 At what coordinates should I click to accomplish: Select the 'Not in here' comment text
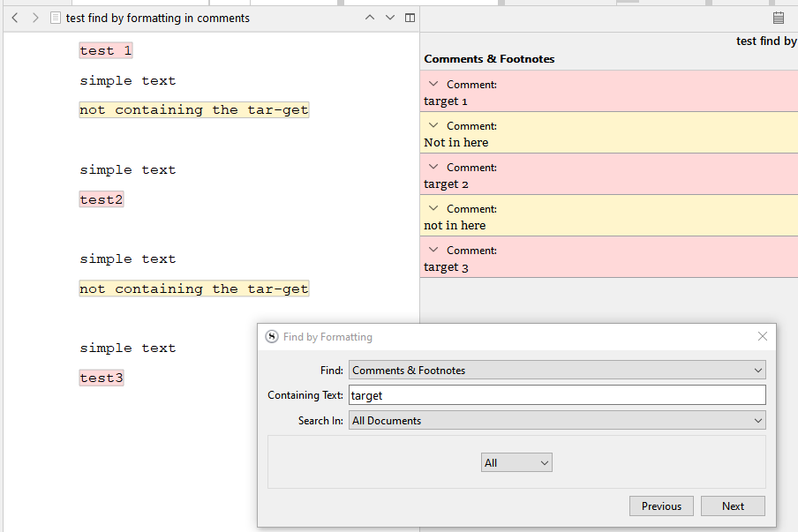456,142
